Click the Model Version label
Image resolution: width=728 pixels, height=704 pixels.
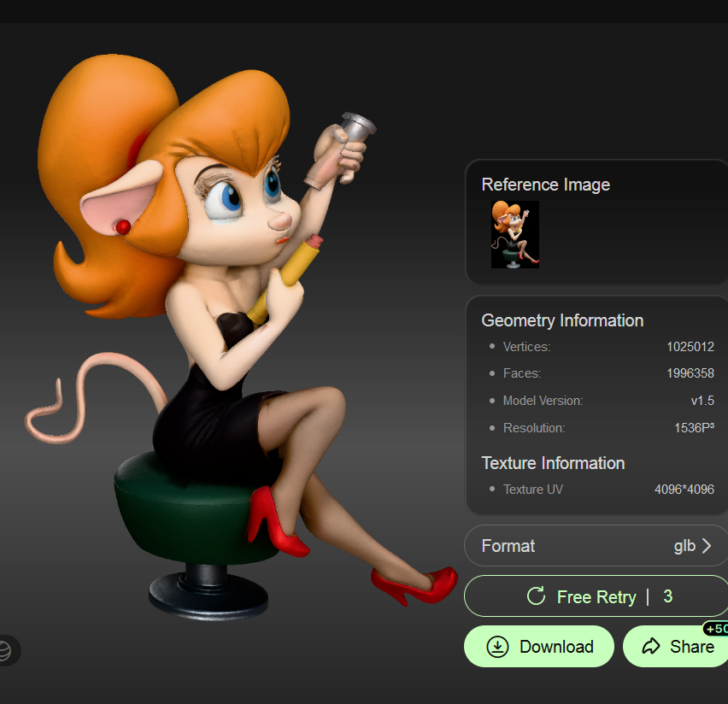click(x=543, y=401)
